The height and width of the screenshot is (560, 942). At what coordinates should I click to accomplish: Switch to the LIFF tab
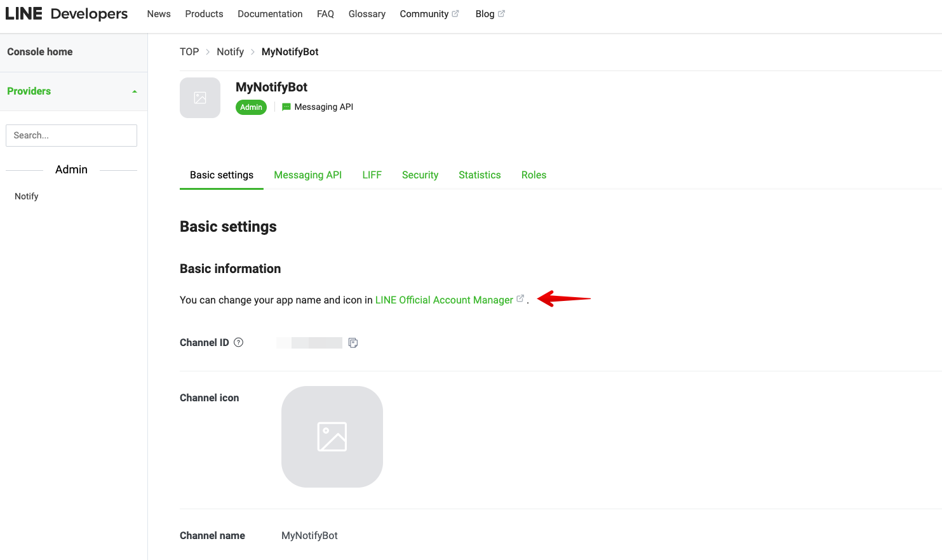tap(372, 175)
